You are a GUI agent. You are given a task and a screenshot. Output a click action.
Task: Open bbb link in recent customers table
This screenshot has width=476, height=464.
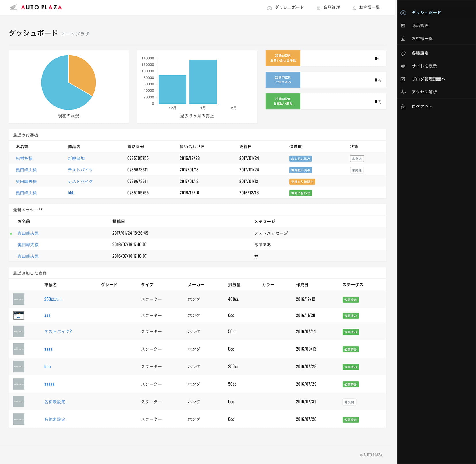pos(71,193)
